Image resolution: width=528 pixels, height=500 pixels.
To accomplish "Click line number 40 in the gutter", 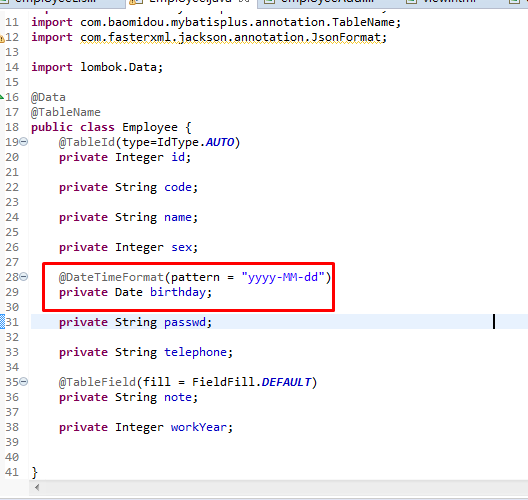I will [12, 457].
